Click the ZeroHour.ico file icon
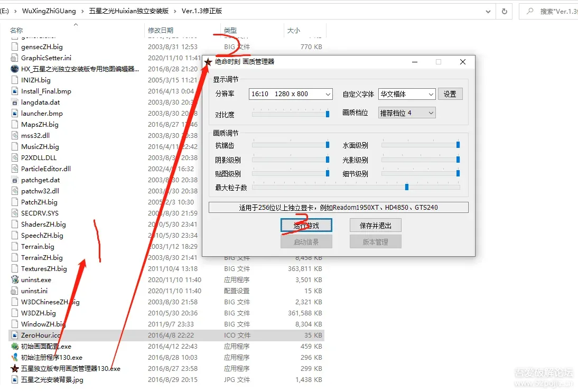 [x=15, y=335]
